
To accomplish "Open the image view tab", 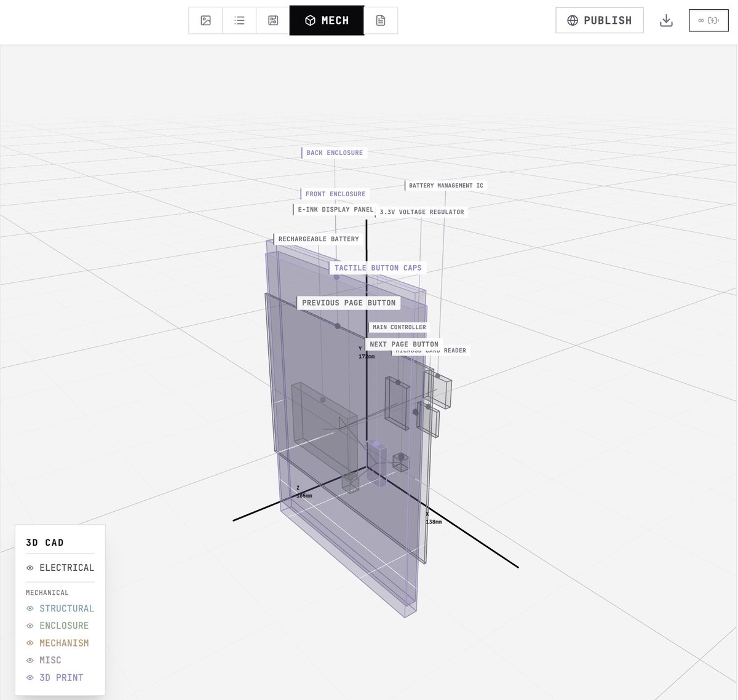I will pos(205,20).
